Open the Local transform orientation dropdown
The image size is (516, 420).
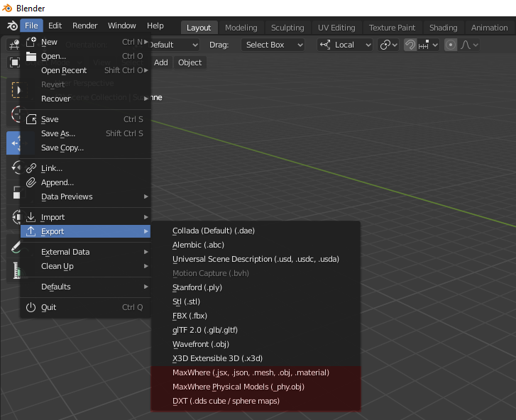(344, 45)
